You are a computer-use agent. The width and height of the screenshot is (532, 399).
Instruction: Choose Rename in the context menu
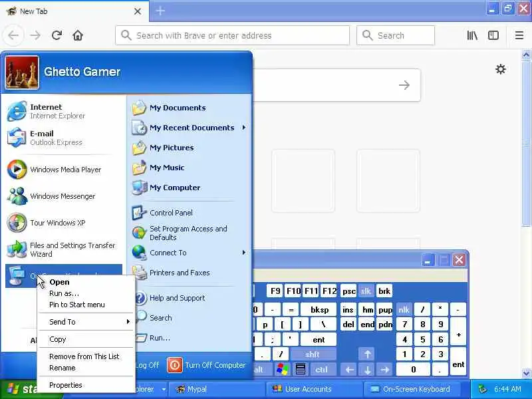click(86, 368)
